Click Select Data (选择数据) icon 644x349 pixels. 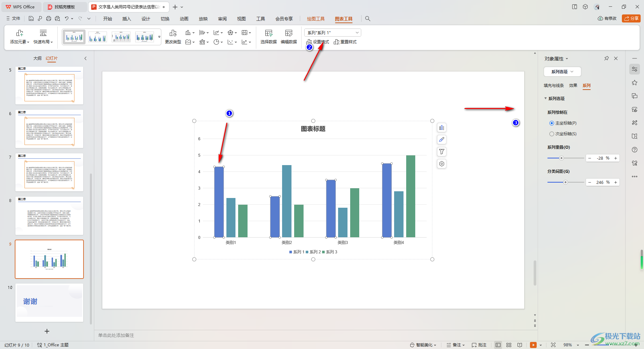coord(269,37)
